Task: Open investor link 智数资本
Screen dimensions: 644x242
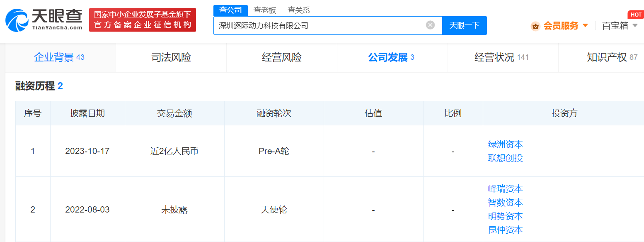Action: coord(506,203)
